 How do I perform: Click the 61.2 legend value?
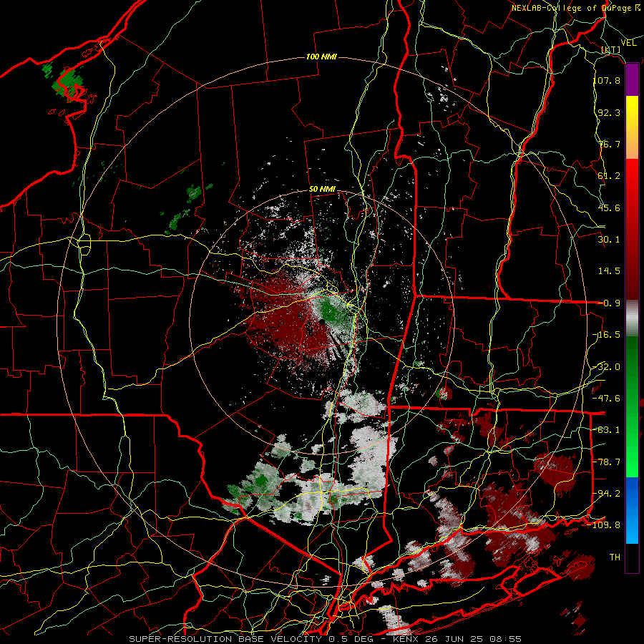coord(609,175)
